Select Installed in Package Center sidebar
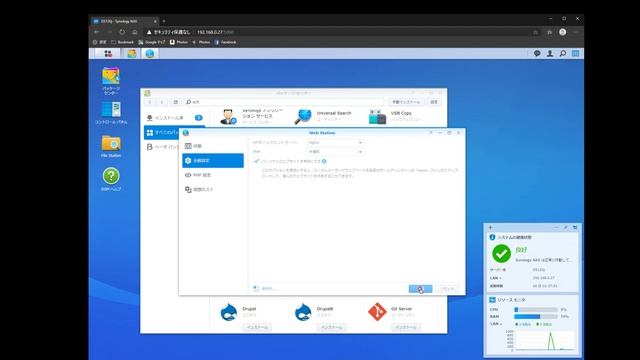Screen dimensions: 640x360 (175, 118)
